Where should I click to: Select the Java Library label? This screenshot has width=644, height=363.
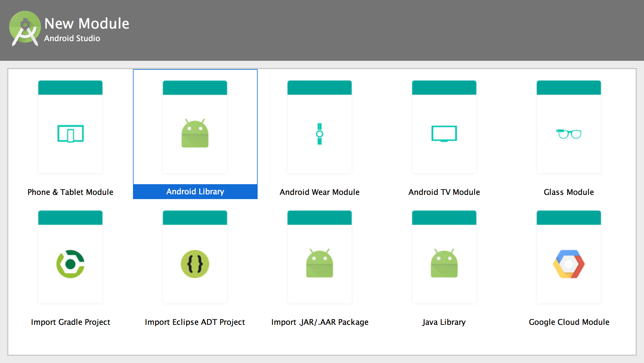[x=444, y=322]
